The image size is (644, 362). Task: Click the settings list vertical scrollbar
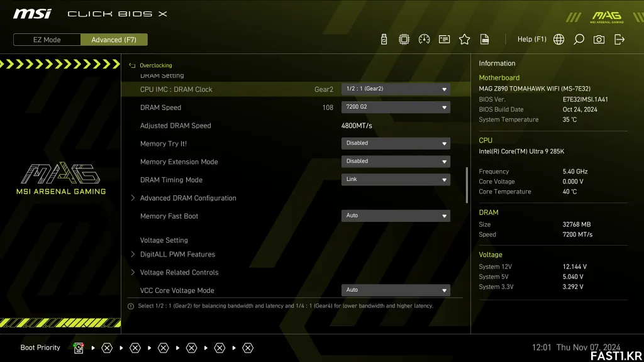pos(467,185)
